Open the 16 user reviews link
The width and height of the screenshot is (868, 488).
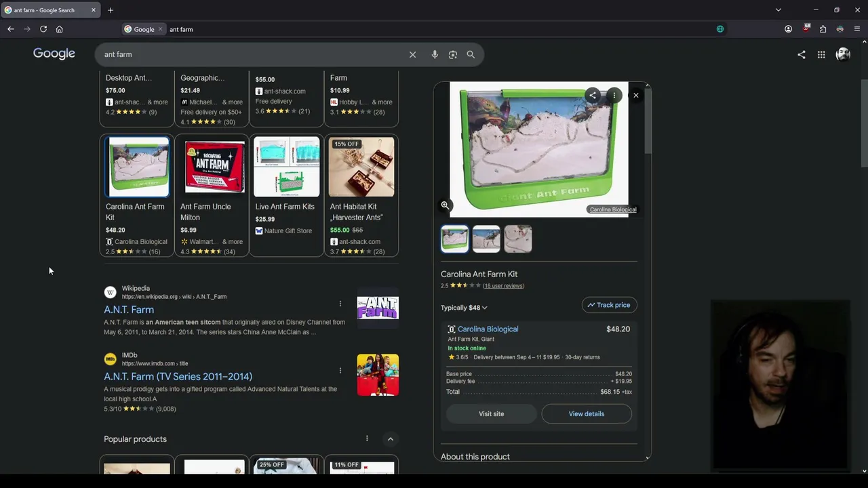coord(503,286)
